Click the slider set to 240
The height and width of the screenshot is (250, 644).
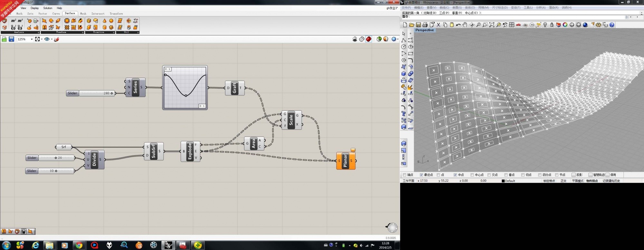pyautogui.click(x=90, y=93)
